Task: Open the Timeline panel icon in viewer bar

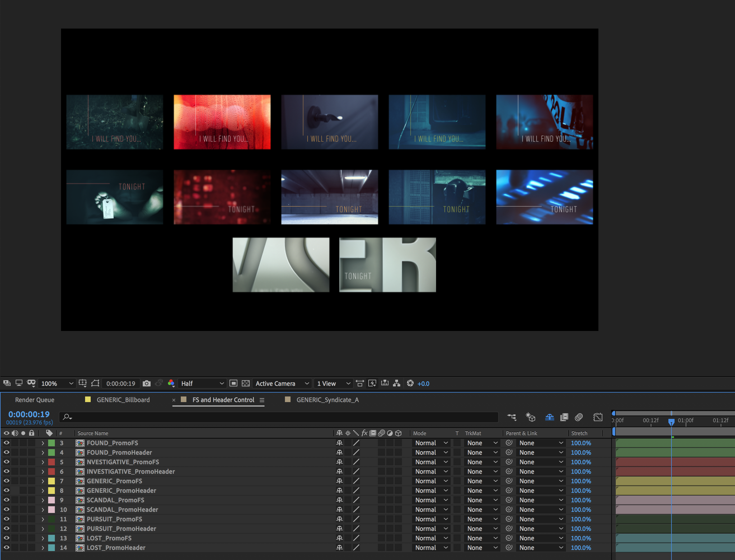Action: 385,383
